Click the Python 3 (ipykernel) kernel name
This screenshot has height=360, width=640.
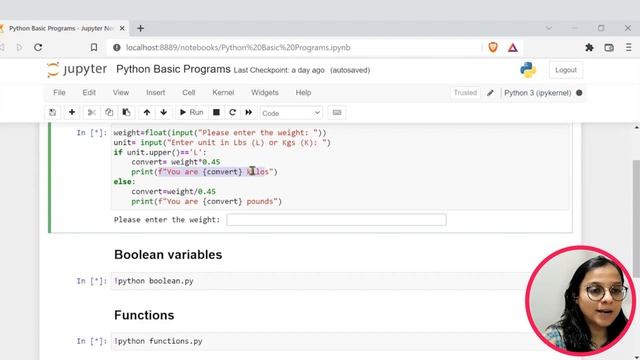[x=538, y=93]
